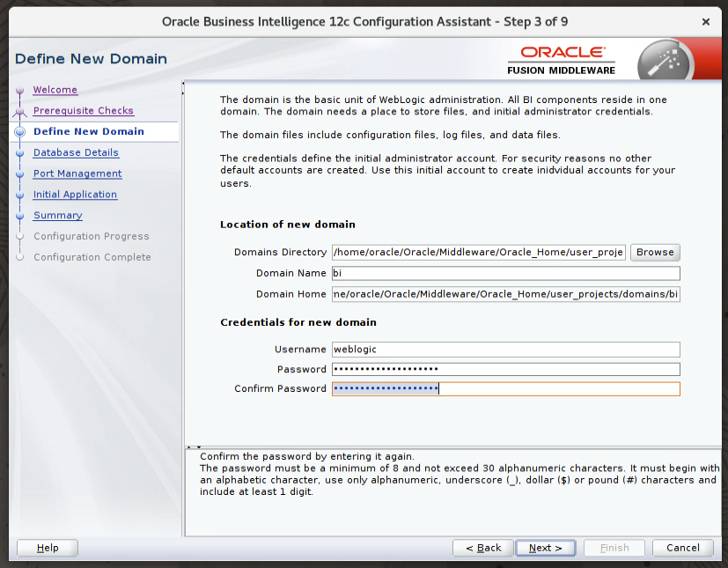The width and height of the screenshot is (728, 568).
Task: Click the Prerequisite Checks step marker icon
Action: (19, 112)
